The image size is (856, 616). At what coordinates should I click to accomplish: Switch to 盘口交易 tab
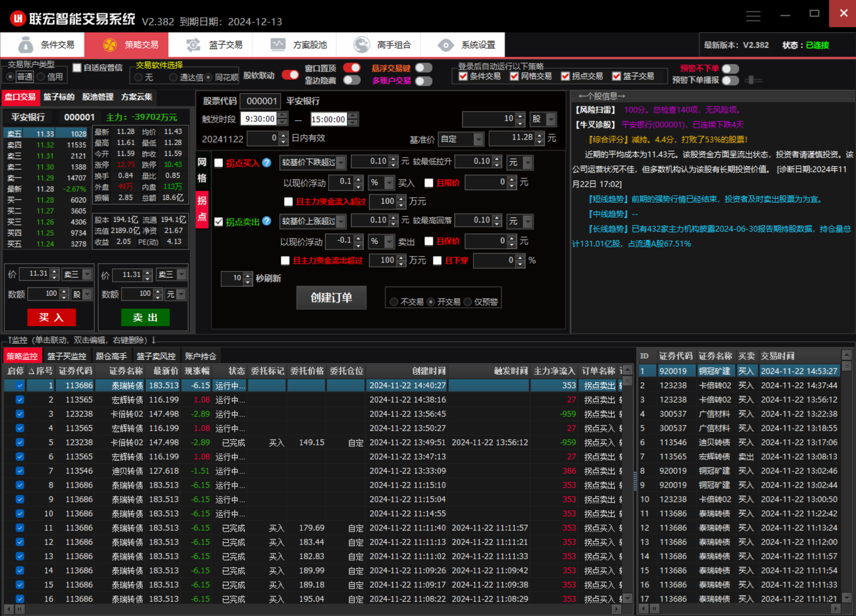pos(20,97)
